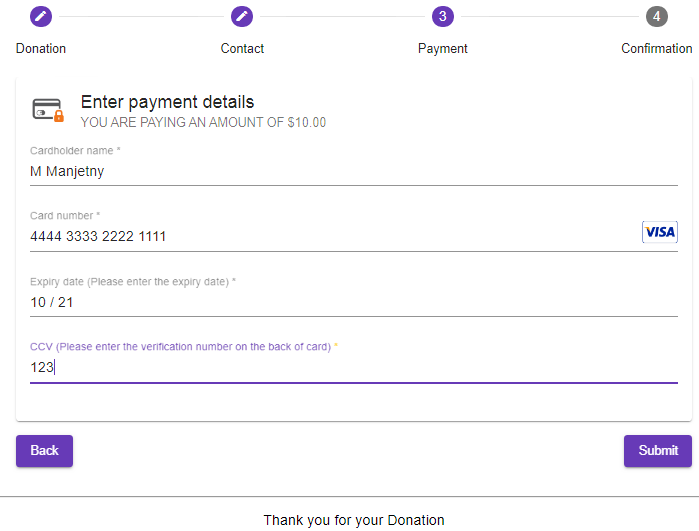Go to the Donation step label
Viewport: 699px width, 531px height.
click(x=41, y=48)
